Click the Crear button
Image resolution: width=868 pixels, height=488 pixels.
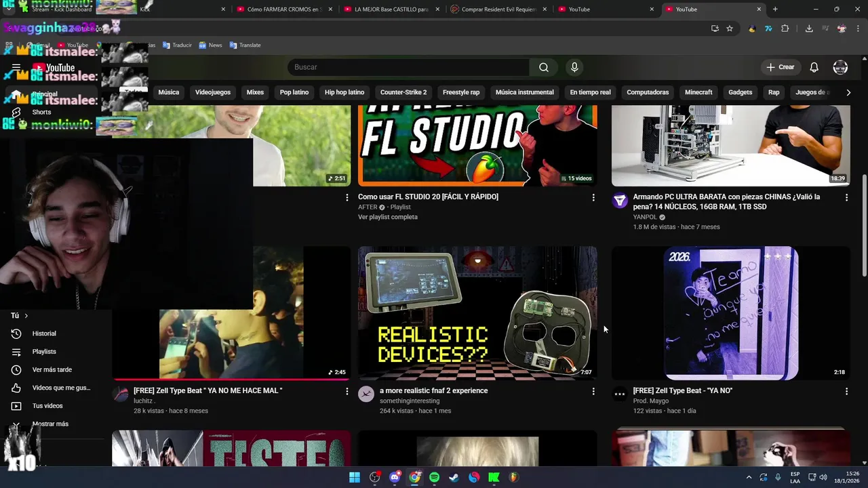click(781, 67)
